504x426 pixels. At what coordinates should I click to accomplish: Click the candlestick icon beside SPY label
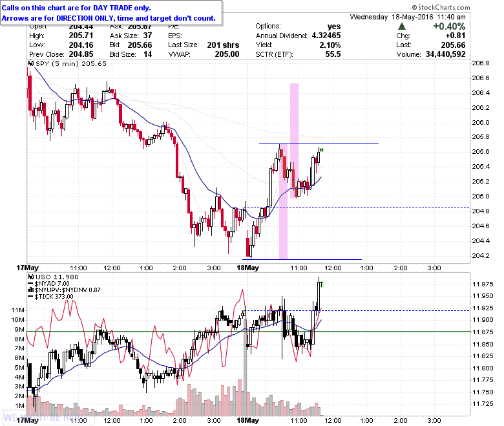(x=31, y=63)
